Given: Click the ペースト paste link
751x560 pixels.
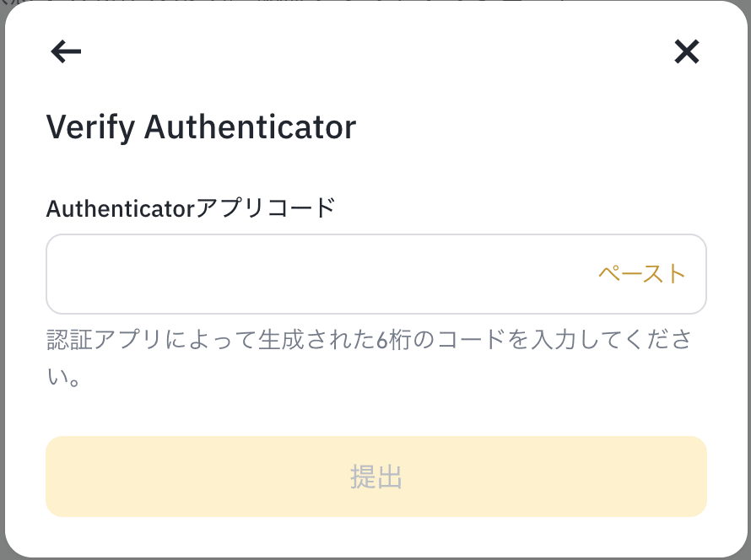Looking at the screenshot, I should (641, 274).
